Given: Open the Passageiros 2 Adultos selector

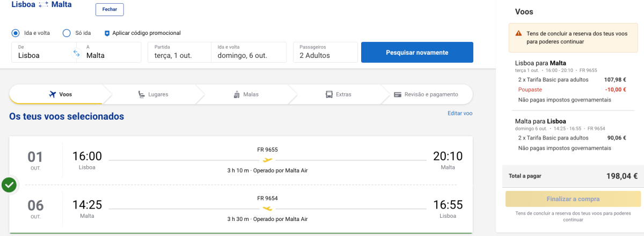Looking at the screenshot, I should (325, 52).
